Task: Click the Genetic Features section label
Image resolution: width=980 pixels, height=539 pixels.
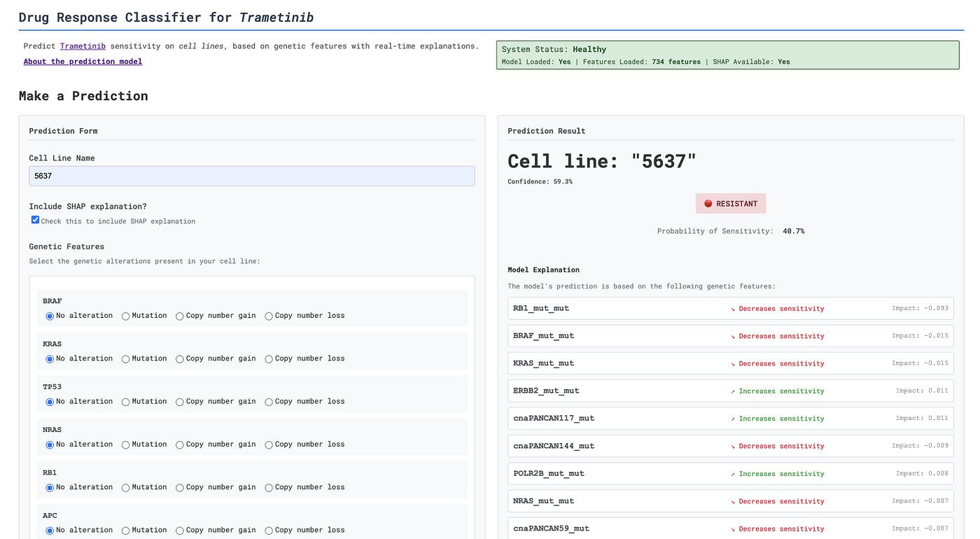Action: pyautogui.click(x=66, y=246)
